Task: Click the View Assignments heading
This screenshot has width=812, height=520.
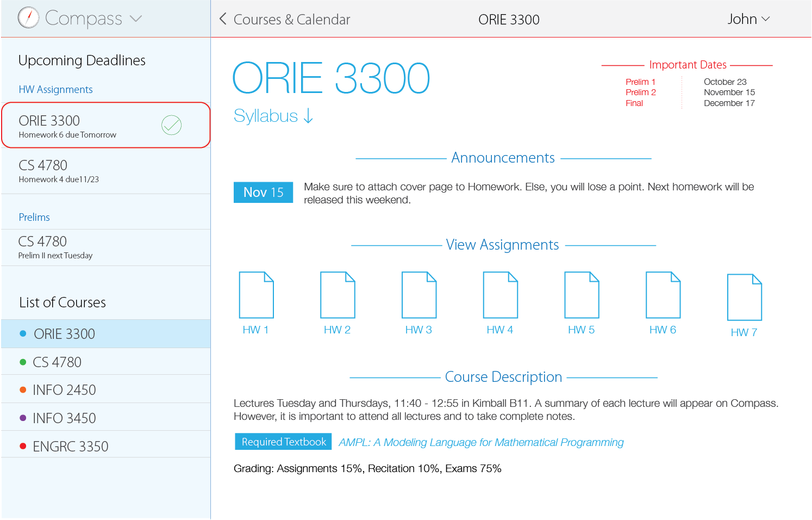Action: (502, 245)
